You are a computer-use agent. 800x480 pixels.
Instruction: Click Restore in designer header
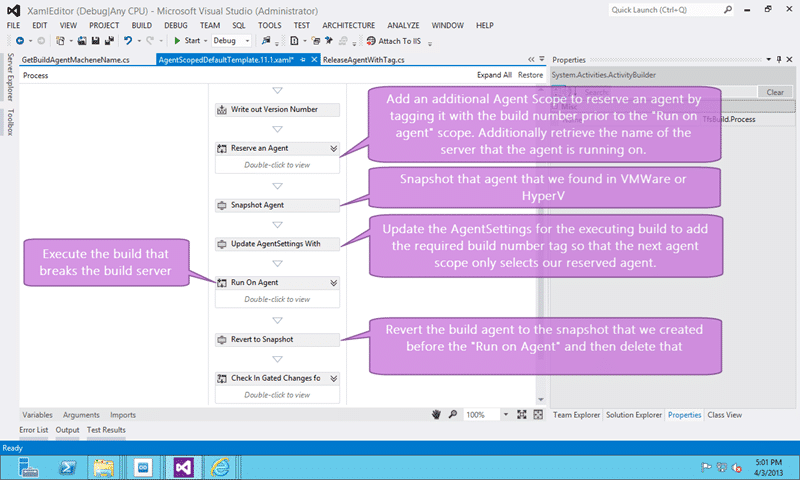tap(530, 74)
